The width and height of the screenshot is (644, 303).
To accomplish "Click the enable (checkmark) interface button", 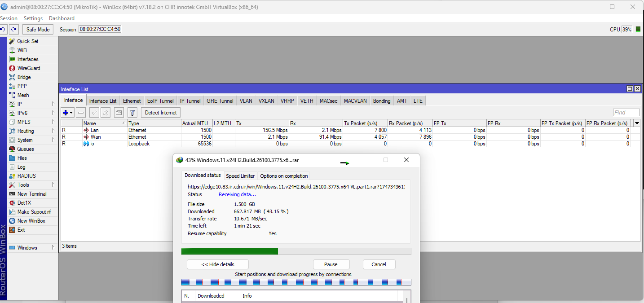I will click(x=94, y=112).
